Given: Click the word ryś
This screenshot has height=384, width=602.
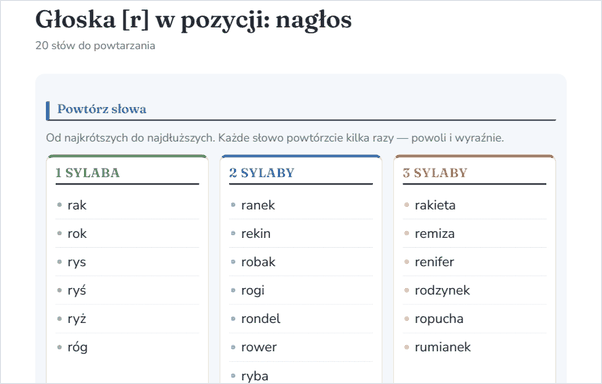Looking at the screenshot, I should tap(77, 291).
